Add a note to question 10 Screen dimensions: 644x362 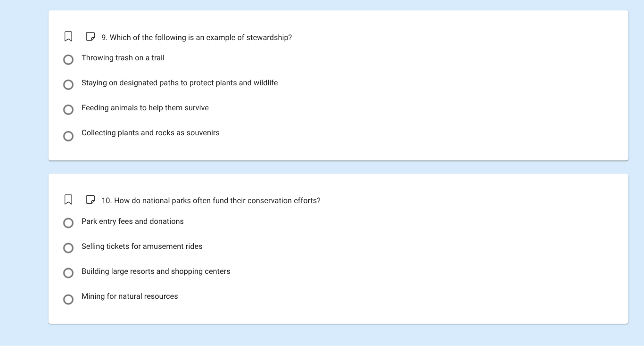[x=91, y=200]
